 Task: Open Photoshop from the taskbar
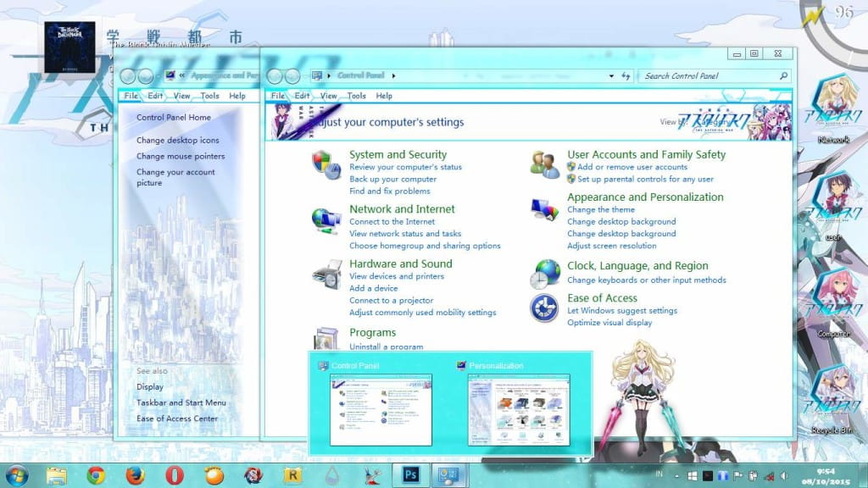point(410,475)
